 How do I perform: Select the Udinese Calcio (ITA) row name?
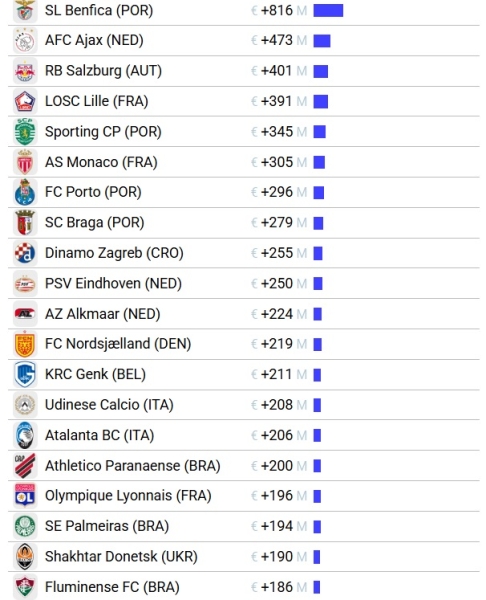pos(109,405)
